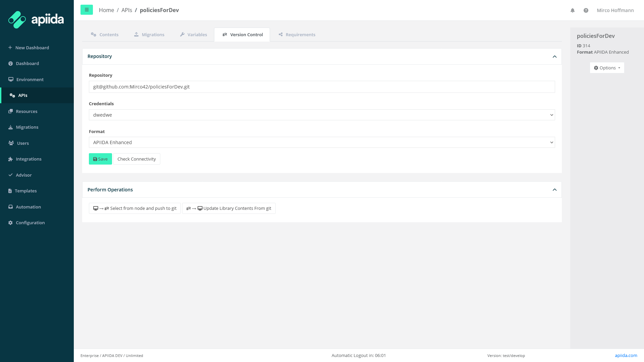Collapse the Repository panel
This screenshot has width=644, height=362.
554,56
